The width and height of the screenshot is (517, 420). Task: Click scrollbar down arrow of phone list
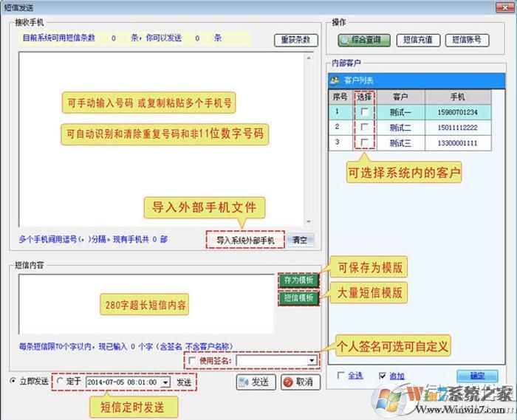309,221
